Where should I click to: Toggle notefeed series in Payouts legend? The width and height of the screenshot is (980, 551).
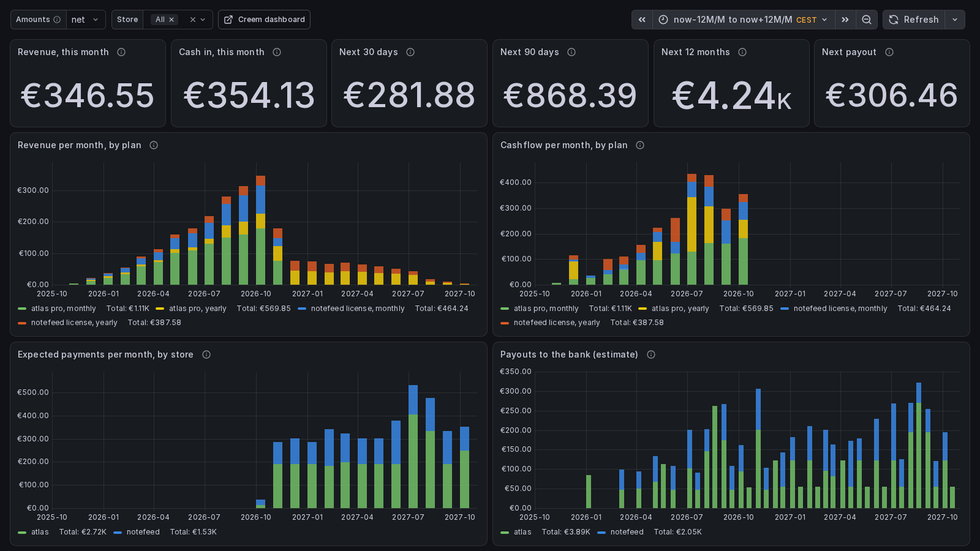click(627, 532)
